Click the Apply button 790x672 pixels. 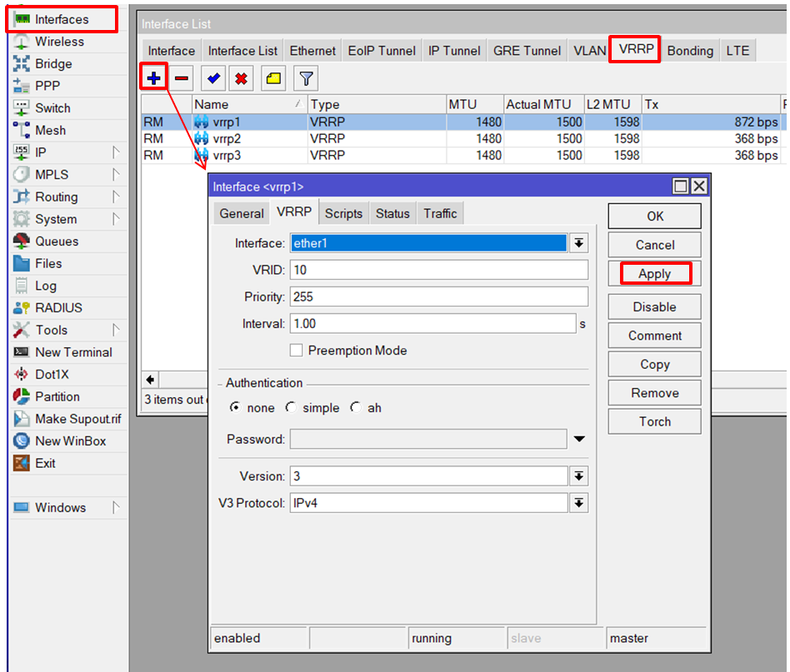click(655, 274)
